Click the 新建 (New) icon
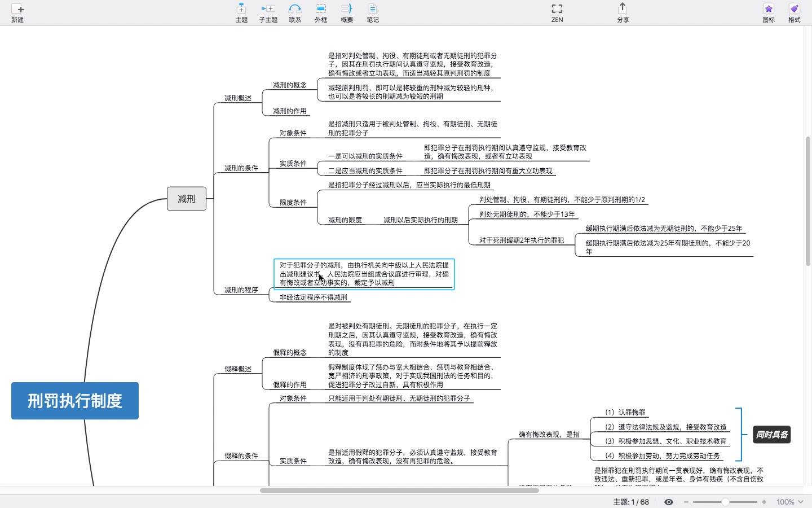The image size is (812, 508). pyautogui.click(x=17, y=13)
